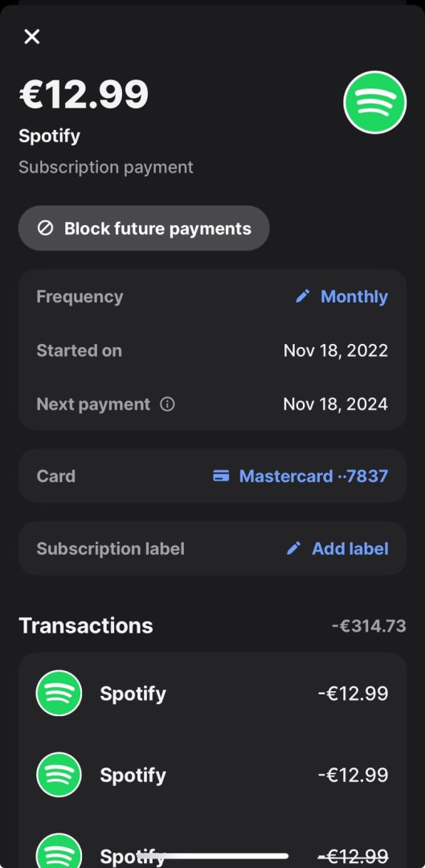Tap the Transactions section heading
Viewport: 425px width, 868px height.
click(86, 625)
